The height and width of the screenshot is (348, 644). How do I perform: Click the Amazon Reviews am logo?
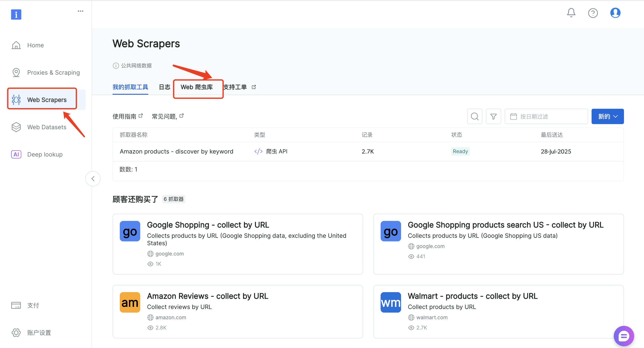(x=130, y=302)
